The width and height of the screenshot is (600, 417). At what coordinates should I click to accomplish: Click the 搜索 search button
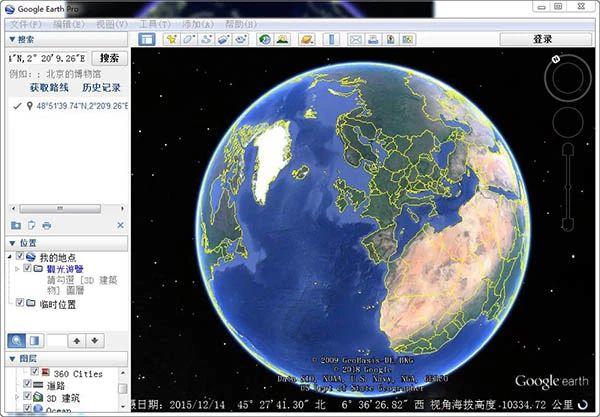tap(109, 58)
